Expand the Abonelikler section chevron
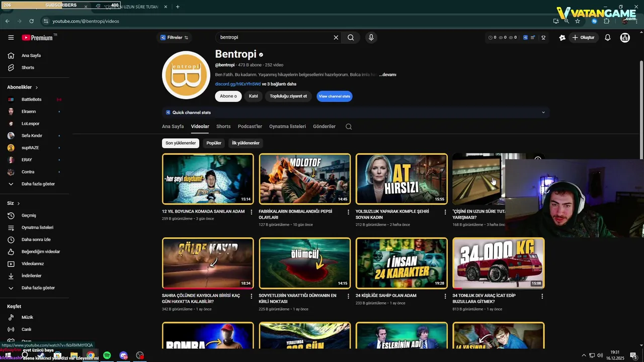 (37, 87)
